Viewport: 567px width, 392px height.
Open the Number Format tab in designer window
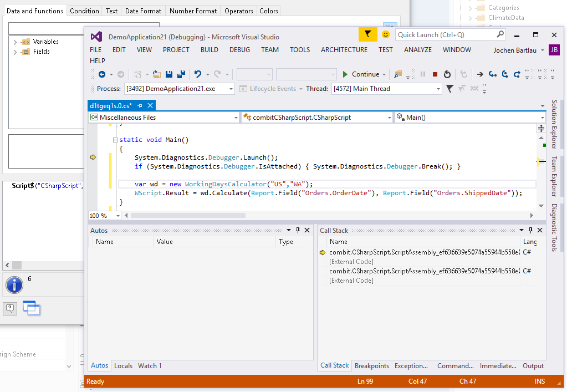point(193,11)
